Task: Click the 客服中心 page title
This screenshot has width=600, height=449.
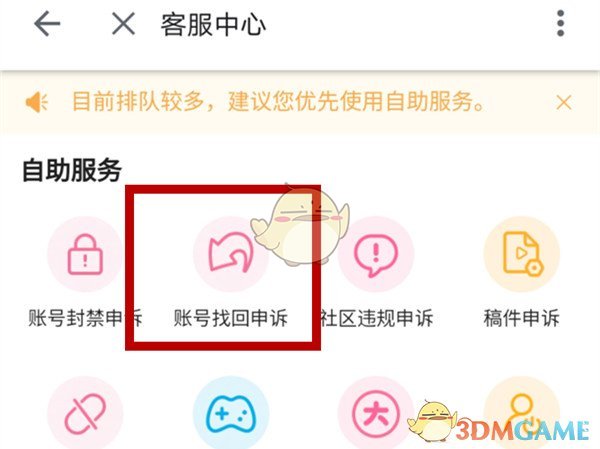Action: tap(213, 24)
